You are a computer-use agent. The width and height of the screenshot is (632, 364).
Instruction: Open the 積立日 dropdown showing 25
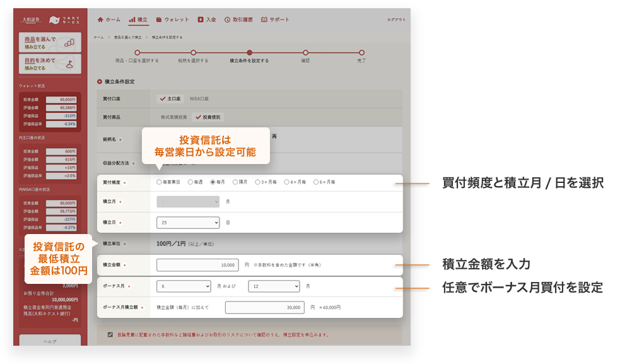point(188,223)
